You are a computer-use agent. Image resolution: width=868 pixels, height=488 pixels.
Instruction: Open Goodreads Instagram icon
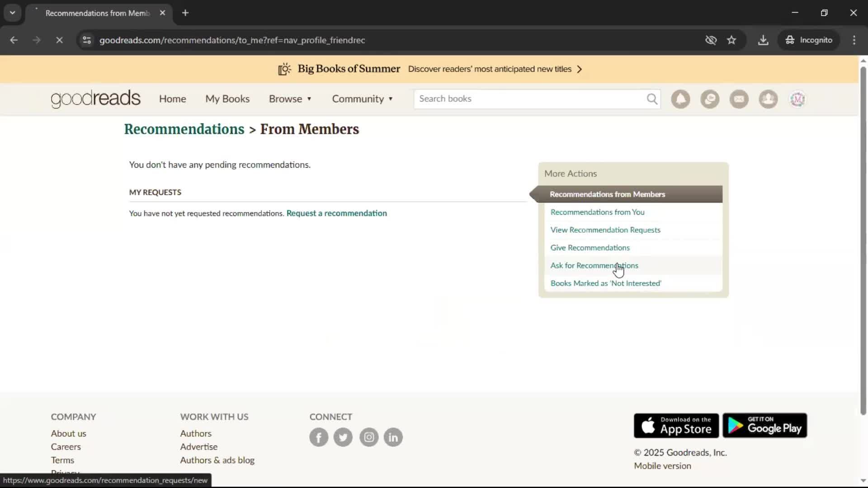click(x=369, y=437)
